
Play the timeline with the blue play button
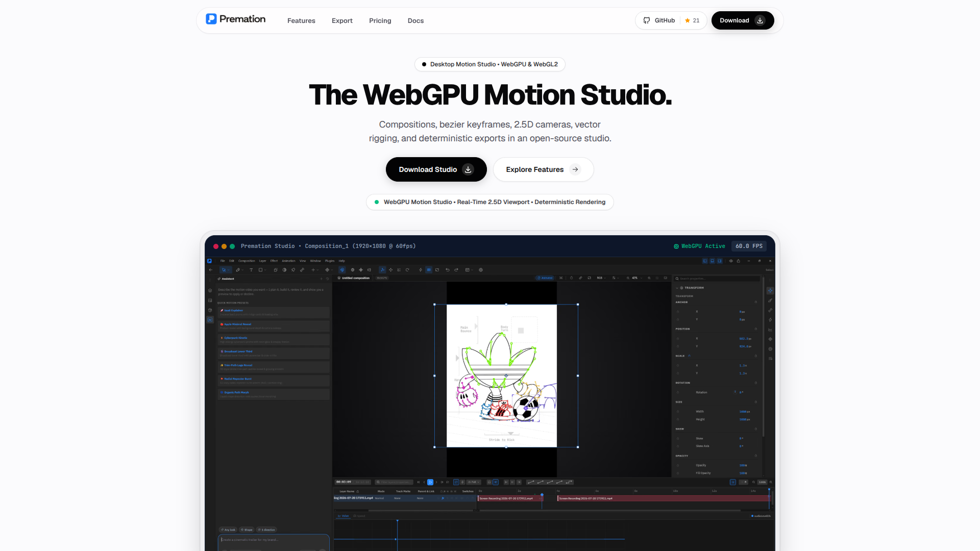coord(430,482)
